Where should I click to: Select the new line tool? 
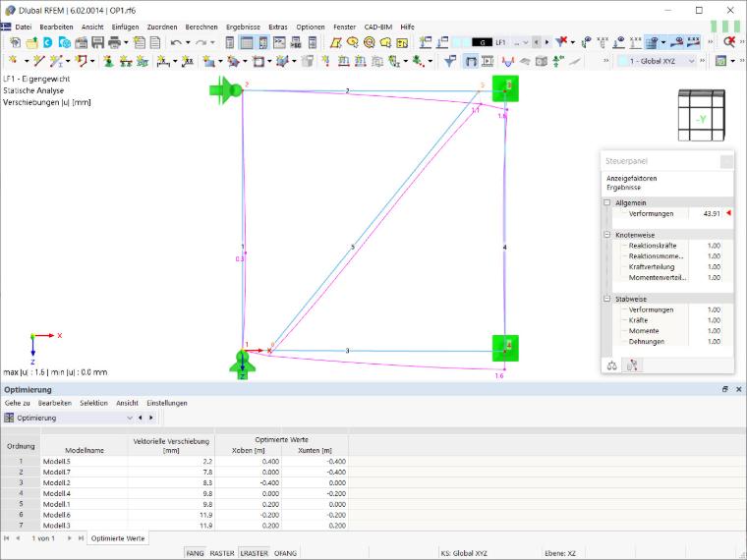click(x=38, y=61)
